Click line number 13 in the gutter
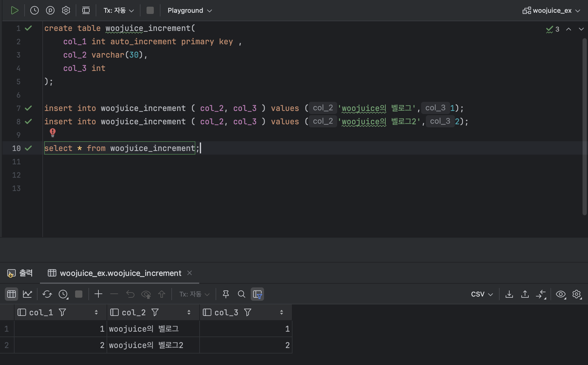The height and width of the screenshot is (365, 588). [16, 188]
